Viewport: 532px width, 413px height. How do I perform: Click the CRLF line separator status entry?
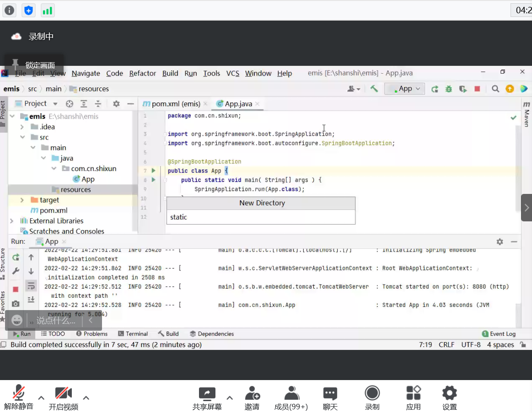tap(446, 344)
